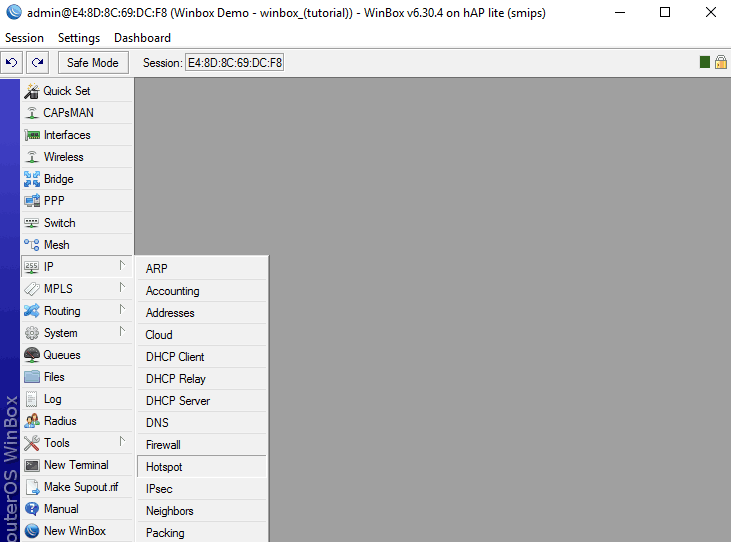This screenshot has height=542, width=731.
Task: Select DHCP Relay entry
Action: [202, 378]
